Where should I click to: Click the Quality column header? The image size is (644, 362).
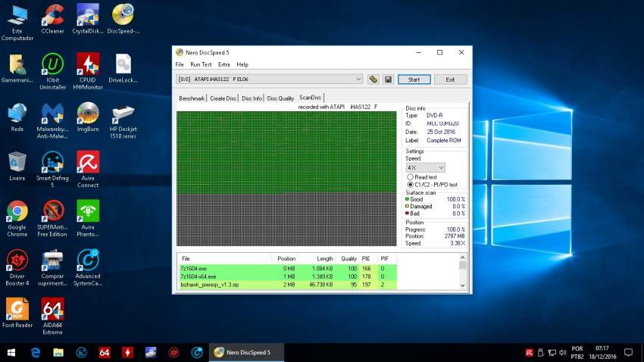tap(349, 258)
